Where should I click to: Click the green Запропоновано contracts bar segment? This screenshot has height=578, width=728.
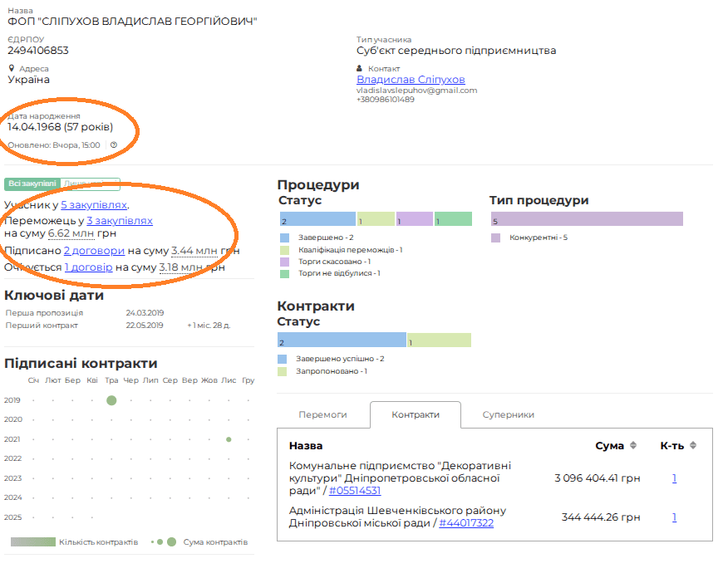point(439,340)
